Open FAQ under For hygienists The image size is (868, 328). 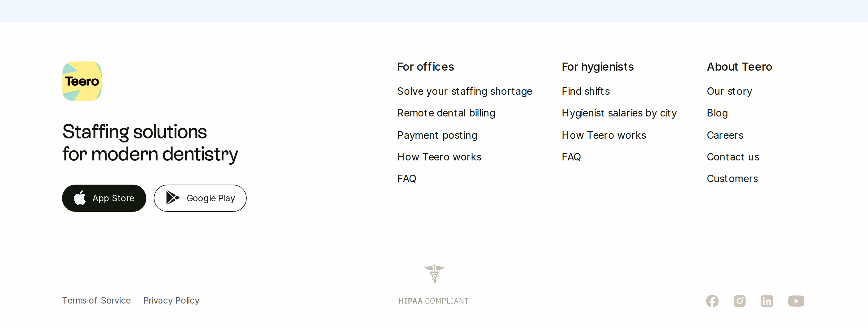pyautogui.click(x=571, y=157)
